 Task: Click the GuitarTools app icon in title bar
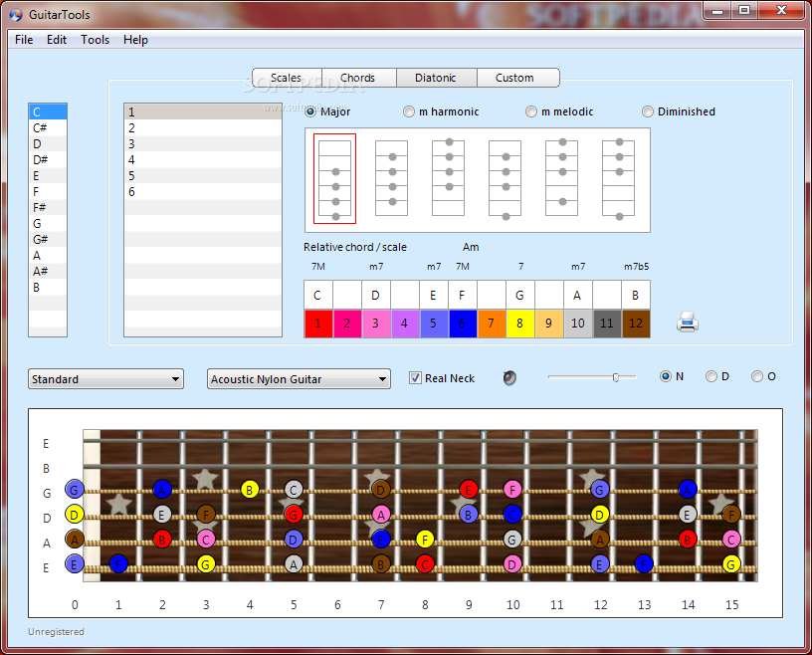pyautogui.click(x=17, y=15)
